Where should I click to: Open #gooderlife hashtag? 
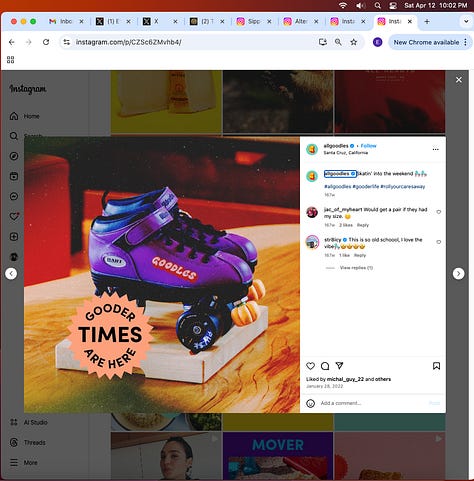[366, 186]
